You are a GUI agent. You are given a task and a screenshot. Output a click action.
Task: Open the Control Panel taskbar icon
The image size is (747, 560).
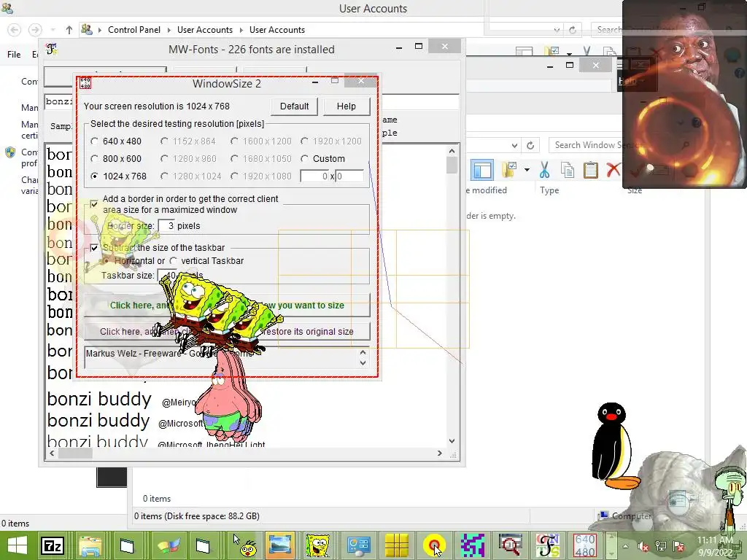359,545
